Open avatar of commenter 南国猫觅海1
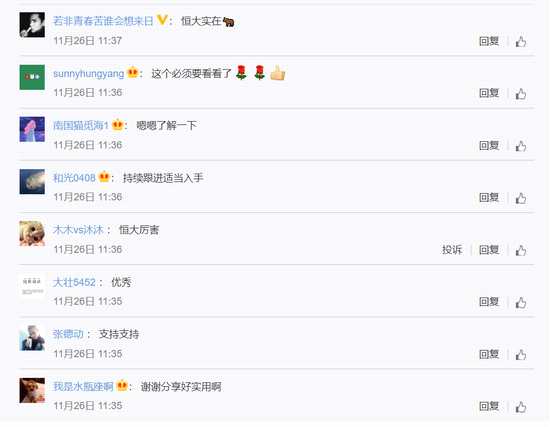The image size is (550, 427). pyautogui.click(x=32, y=129)
